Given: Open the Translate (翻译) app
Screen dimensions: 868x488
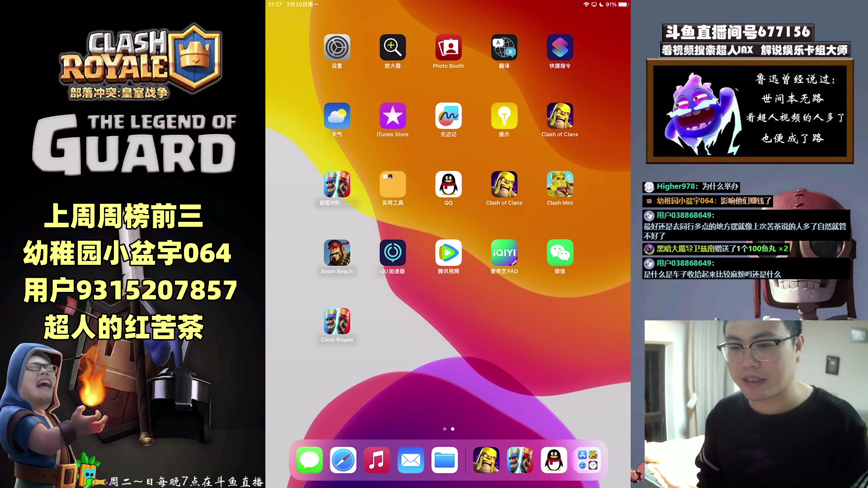Looking at the screenshot, I should tap(504, 47).
